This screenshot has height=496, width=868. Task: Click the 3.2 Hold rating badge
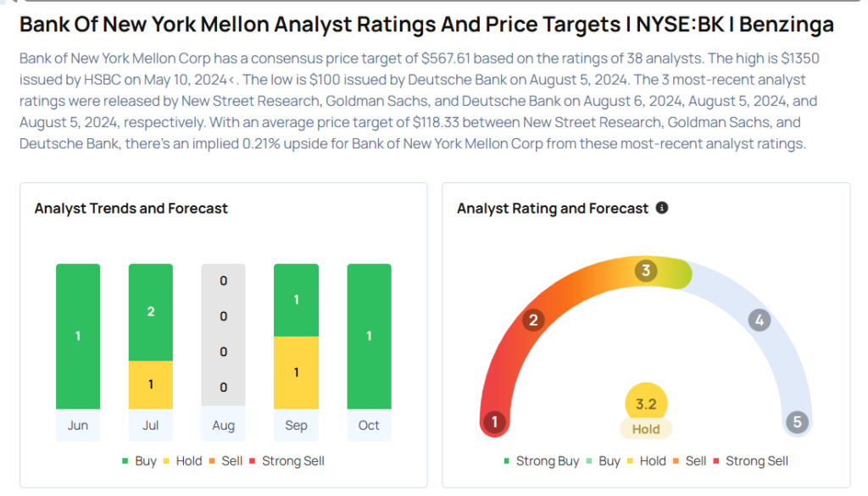click(x=646, y=415)
